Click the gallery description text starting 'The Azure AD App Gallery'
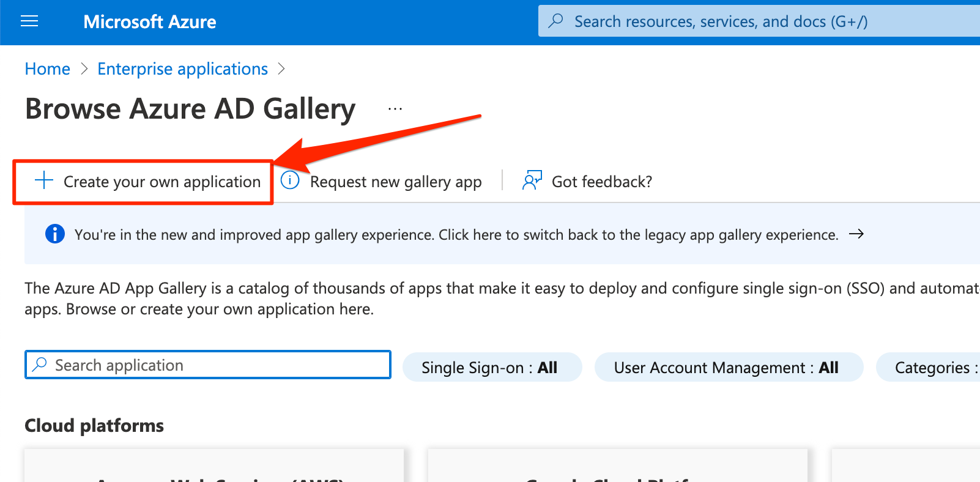 (502, 298)
